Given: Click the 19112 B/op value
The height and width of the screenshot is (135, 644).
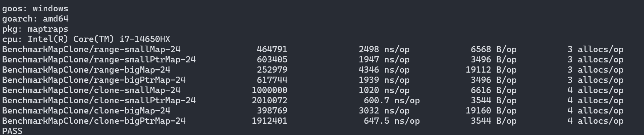Looking at the screenshot, I should click(491, 70).
